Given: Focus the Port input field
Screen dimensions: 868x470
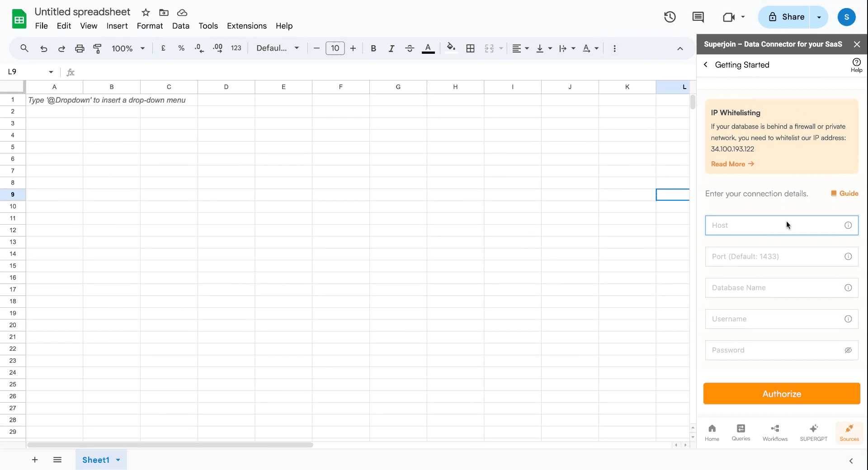Looking at the screenshot, I should [x=782, y=257].
